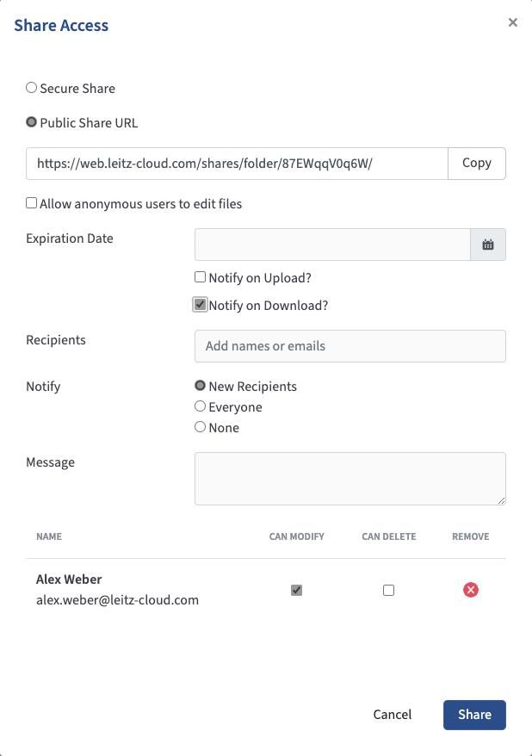
Task: Set Notify to New Recipients
Action: 201,386
